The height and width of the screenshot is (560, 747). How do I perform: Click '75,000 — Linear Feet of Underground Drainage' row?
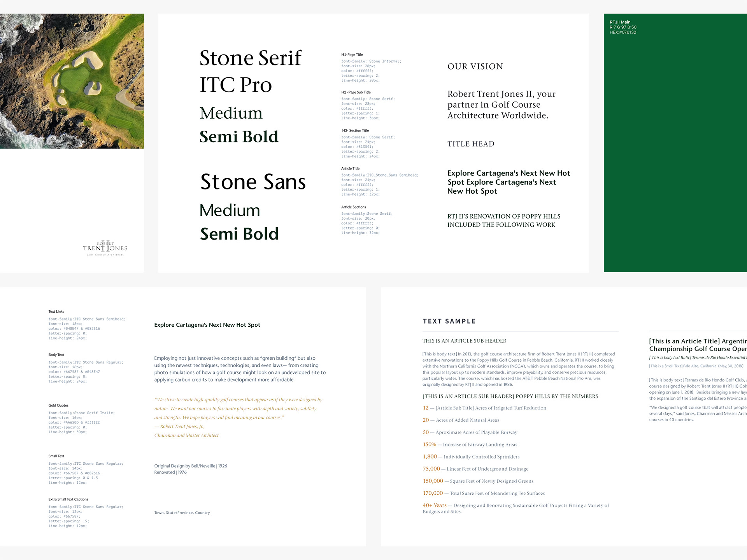tap(475, 469)
